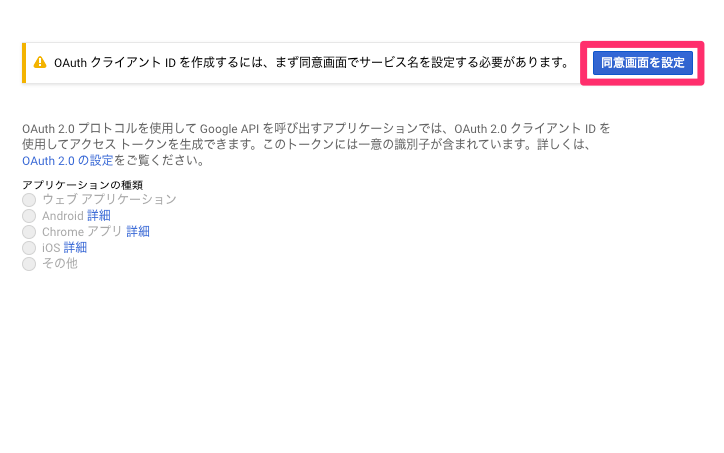724x453 pixels.
Task: Click the OAuth クライアント ID warning message
Action: coord(312,62)
